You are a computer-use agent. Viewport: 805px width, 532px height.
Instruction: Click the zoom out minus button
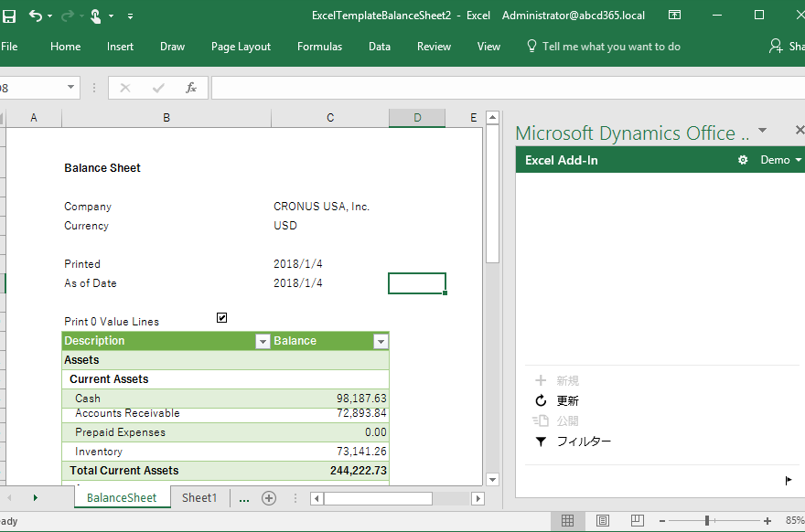[x=662, y=521]
